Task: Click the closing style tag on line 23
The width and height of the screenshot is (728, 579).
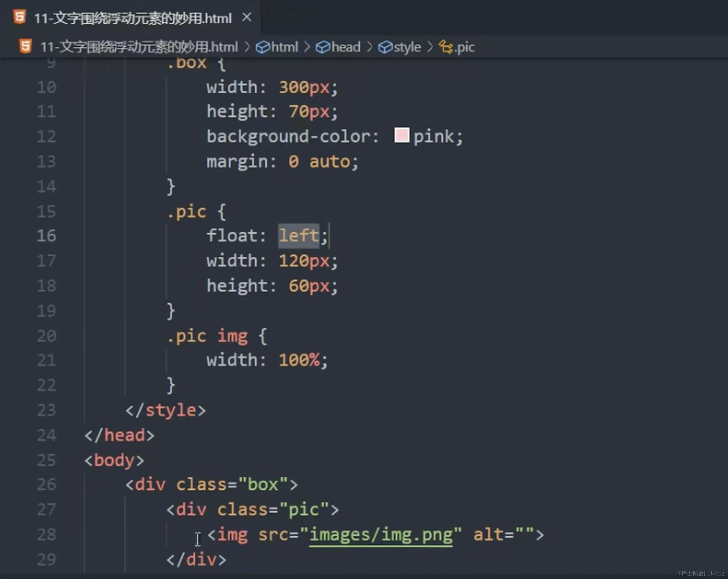Action: (166, 410)
